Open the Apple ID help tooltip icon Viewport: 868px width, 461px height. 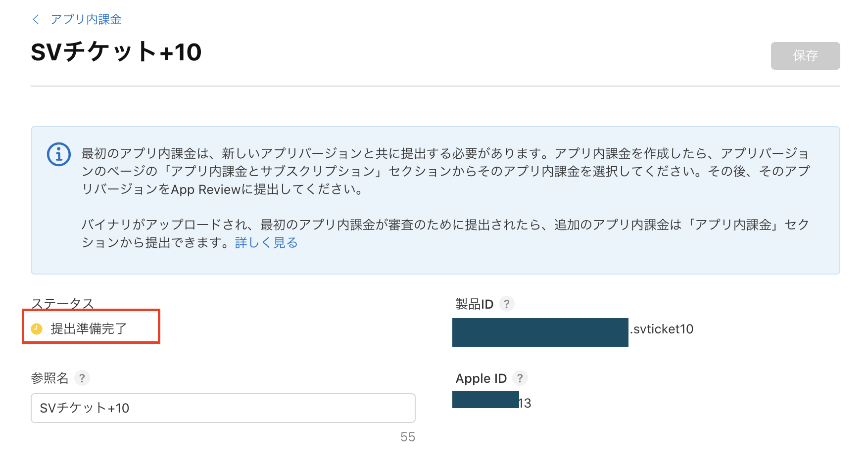[x=520, y=378]
